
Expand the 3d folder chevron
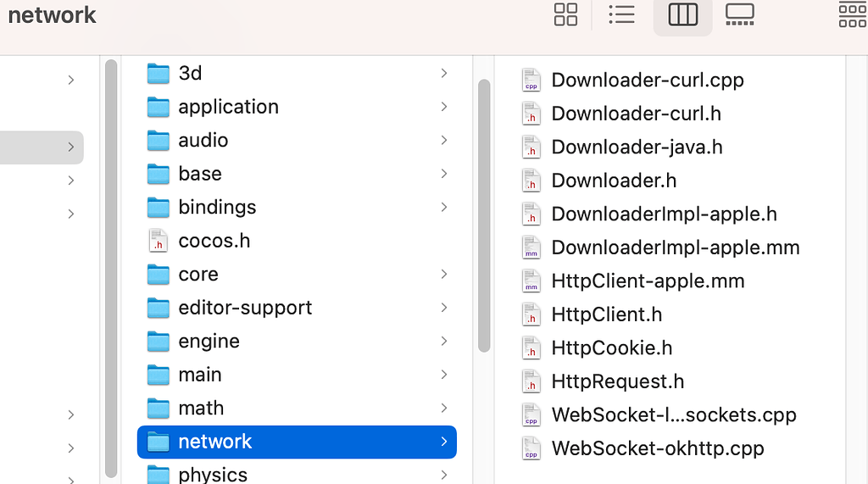(x=443, y=74)
